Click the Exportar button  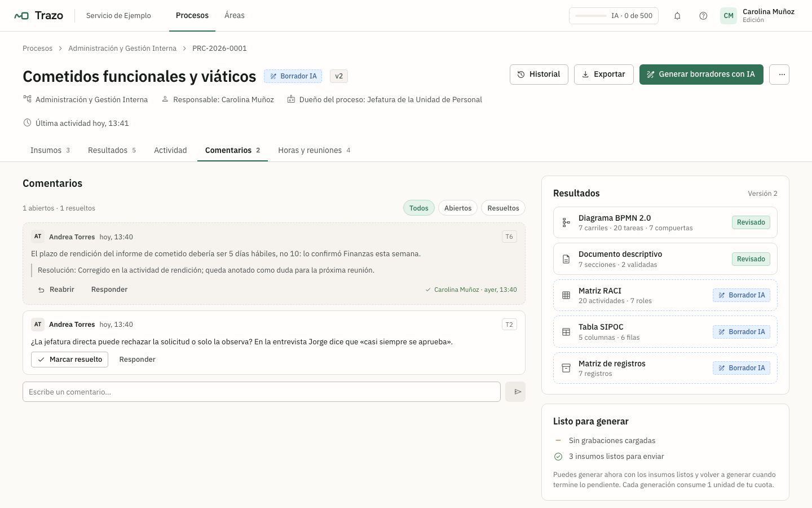tap(604, 75)
